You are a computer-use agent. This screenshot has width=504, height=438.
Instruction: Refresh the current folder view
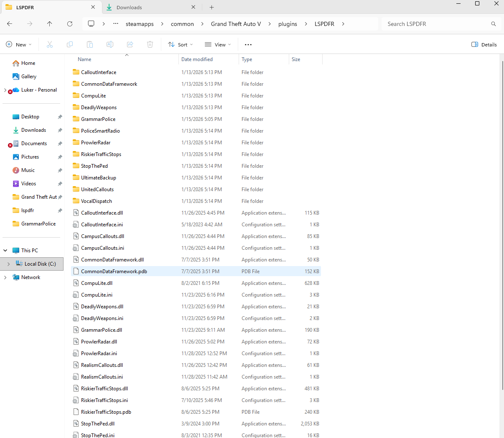click(x=70, y=24)
